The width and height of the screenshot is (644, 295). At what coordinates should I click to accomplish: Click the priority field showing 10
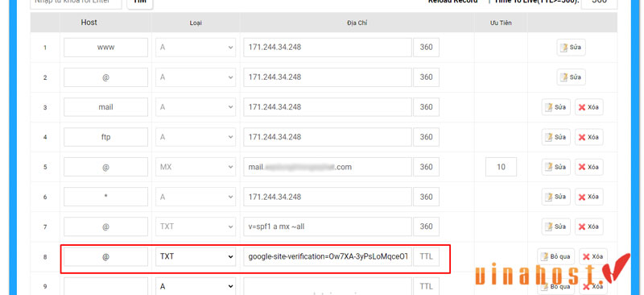(x=501, y=167)
